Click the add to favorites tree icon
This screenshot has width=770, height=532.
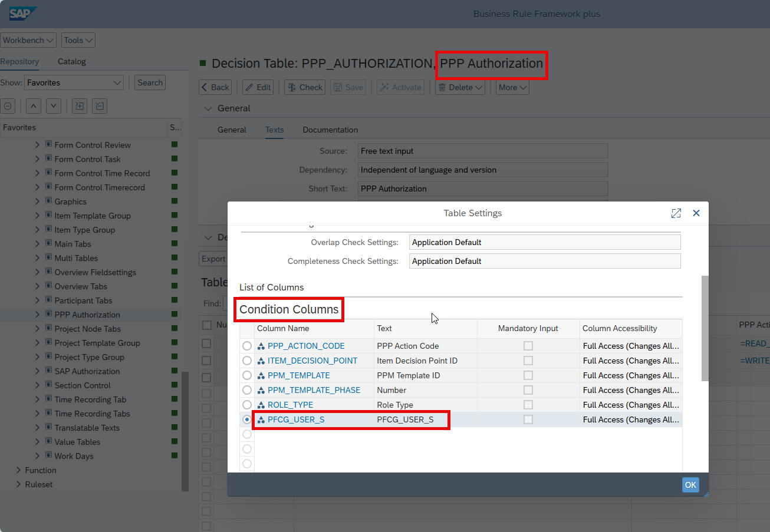click(x=79, y=106)
